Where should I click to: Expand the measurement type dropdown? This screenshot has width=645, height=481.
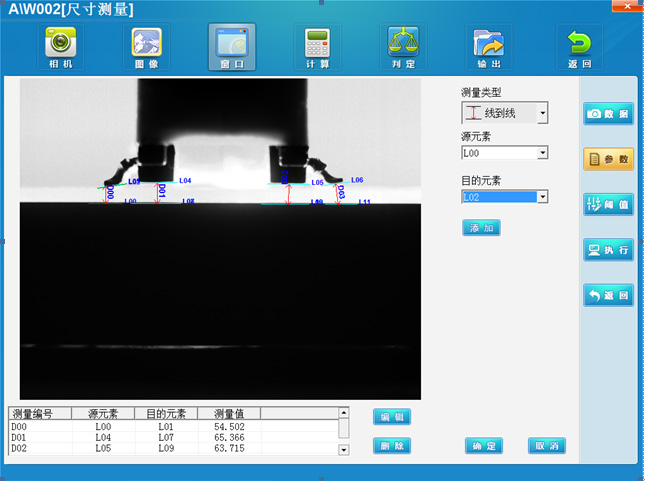(543, 113)
